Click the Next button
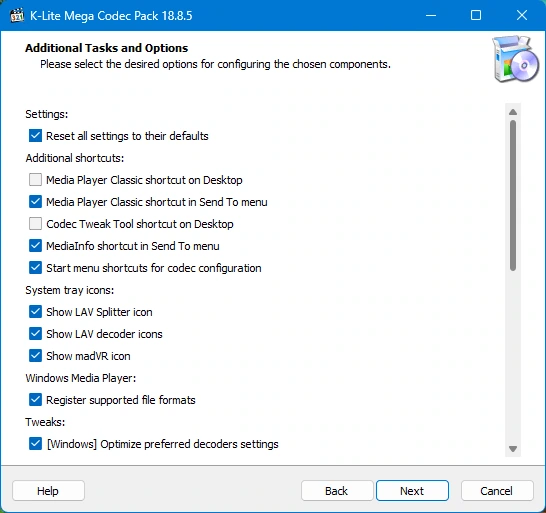Screen dimensions: 546x513 (412, 491)
